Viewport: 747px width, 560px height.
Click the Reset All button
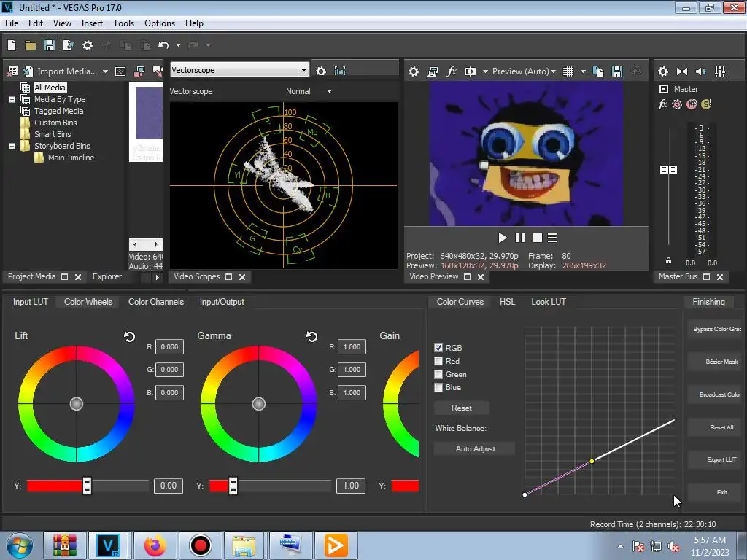pos(716,427)
